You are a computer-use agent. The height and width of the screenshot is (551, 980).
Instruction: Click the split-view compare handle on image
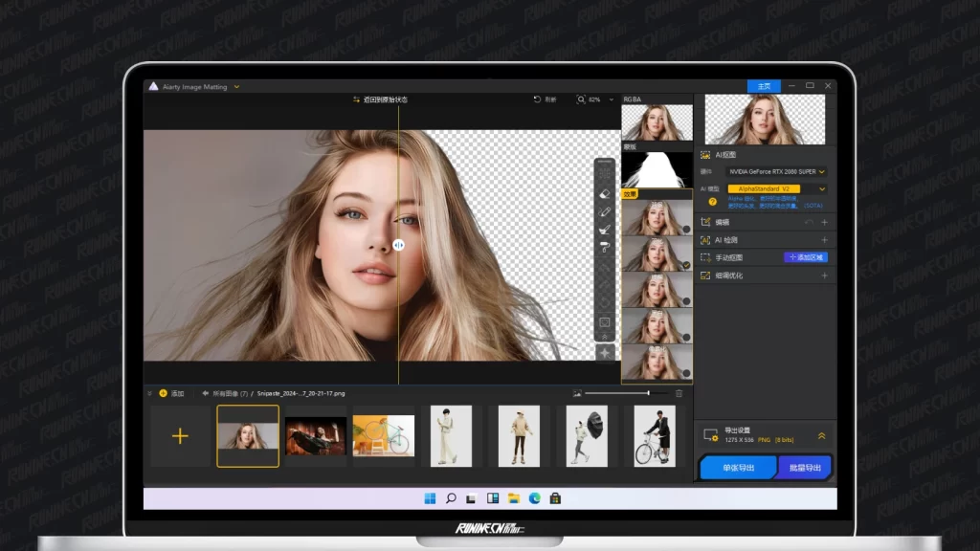point(398,245)
